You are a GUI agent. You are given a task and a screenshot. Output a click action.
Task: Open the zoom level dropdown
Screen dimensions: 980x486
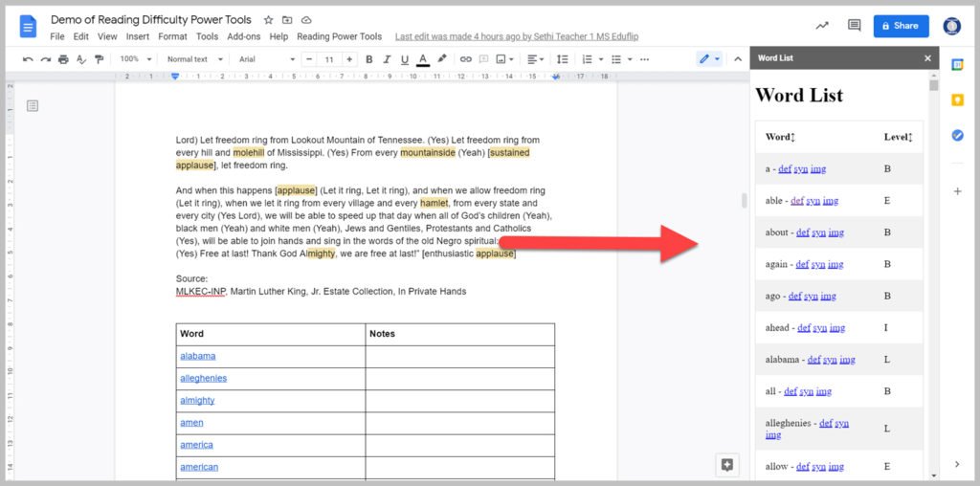(136, 59)
